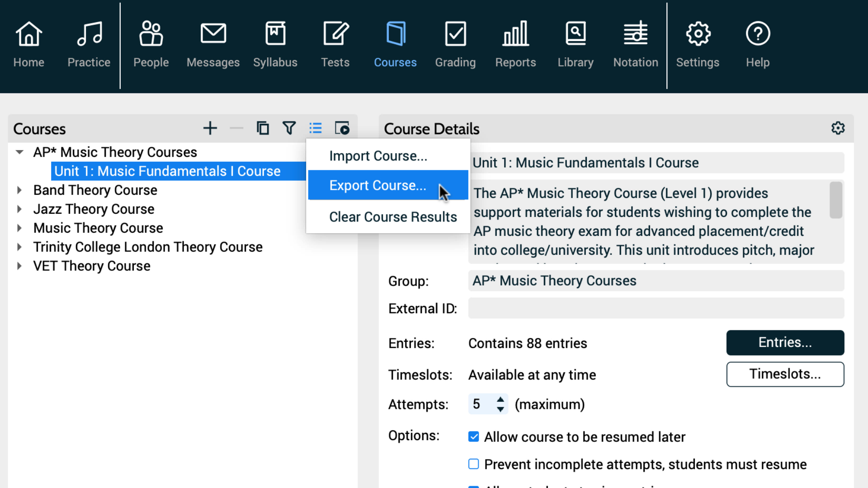Enable Prevent incomplete attempts checkbox
868x488 pixels.
tap(473, 464)
